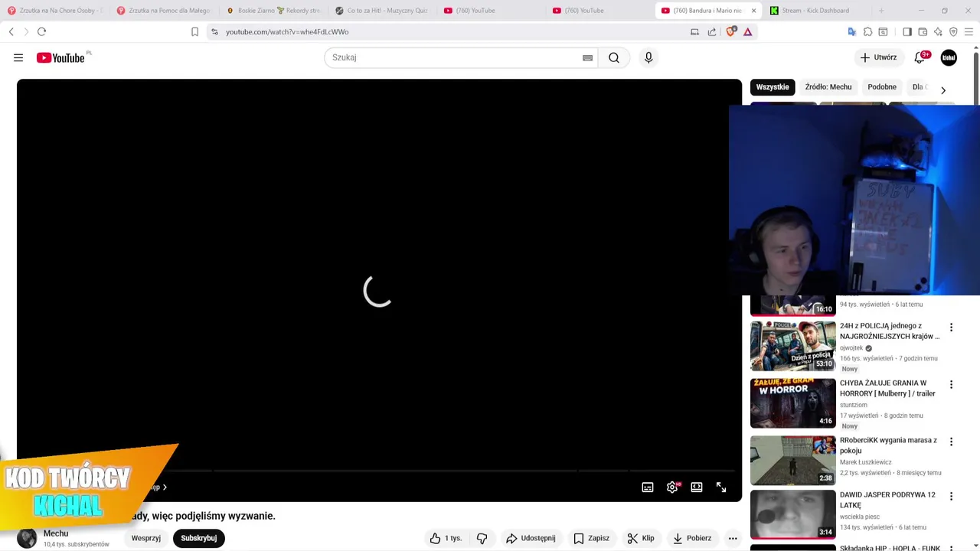Open the W HORROR trailer thumbnail
Image resolution: width=980 pixels, height=551 pixels.
793,403
